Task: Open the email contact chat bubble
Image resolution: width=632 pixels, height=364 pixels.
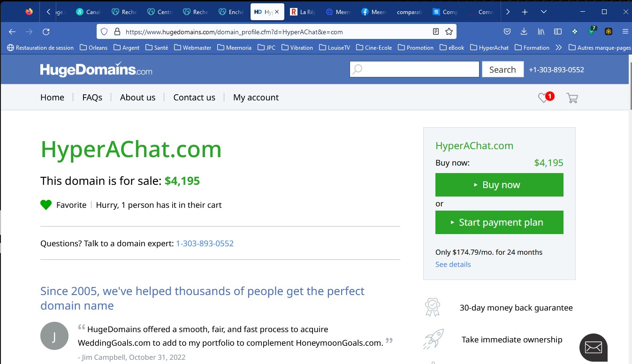Action: click(593, 348)
